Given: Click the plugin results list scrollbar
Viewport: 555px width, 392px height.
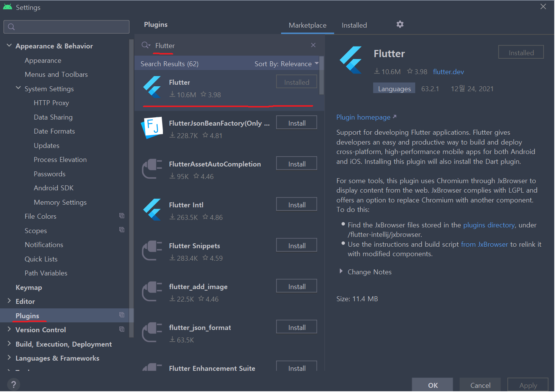Looking at the screenshot, I should pyautogui.click(x=322, y=76).
